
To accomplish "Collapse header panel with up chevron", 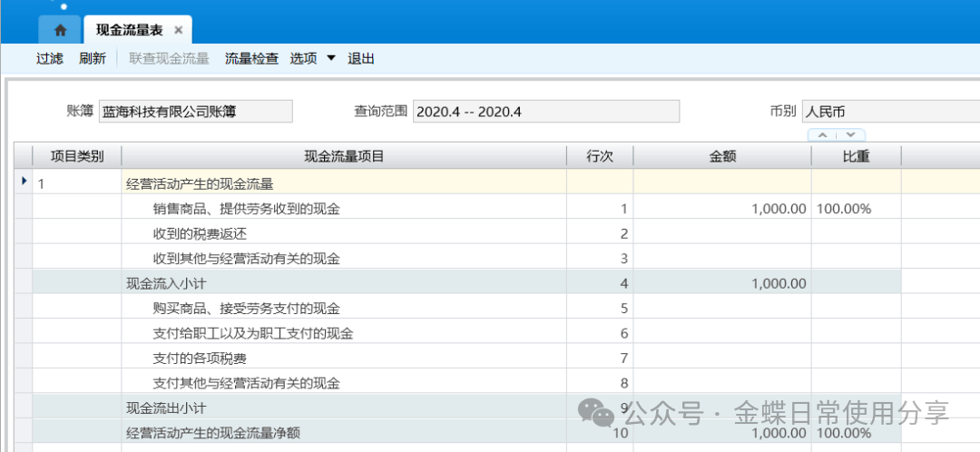I will pyautogui.click(x=822, y=134).
